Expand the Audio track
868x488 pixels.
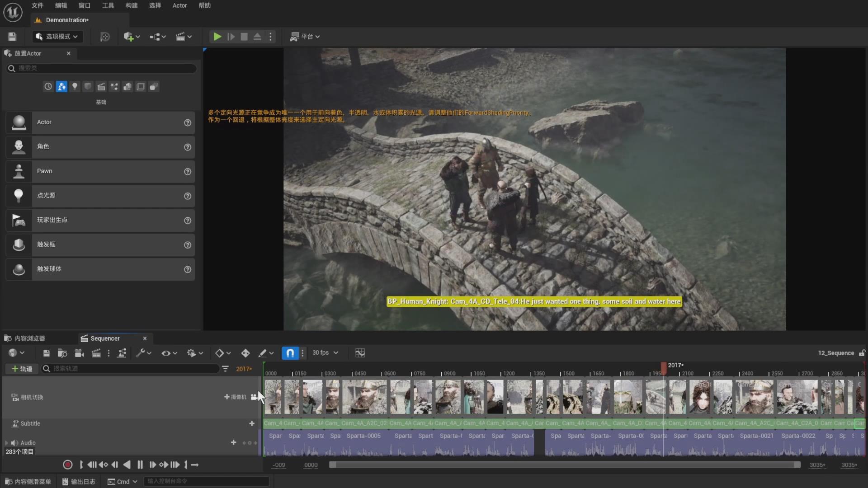click(x=6, y=443)
